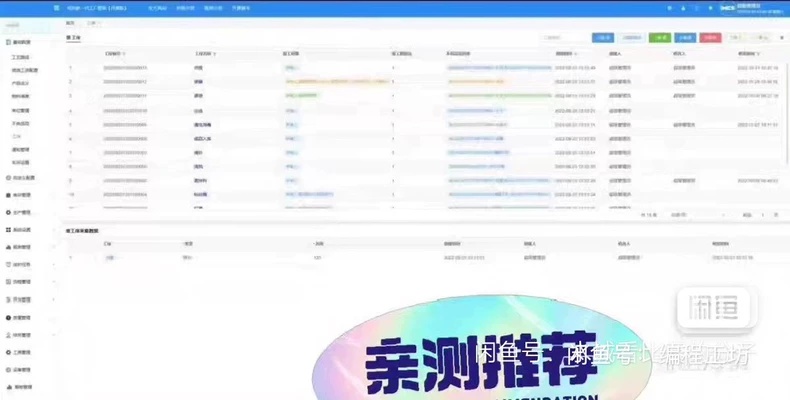Viewport: 790px width, 400px height.
Task: Click the first icon in top-right header group
Action: pyautogui.click(x=670, y=8)
